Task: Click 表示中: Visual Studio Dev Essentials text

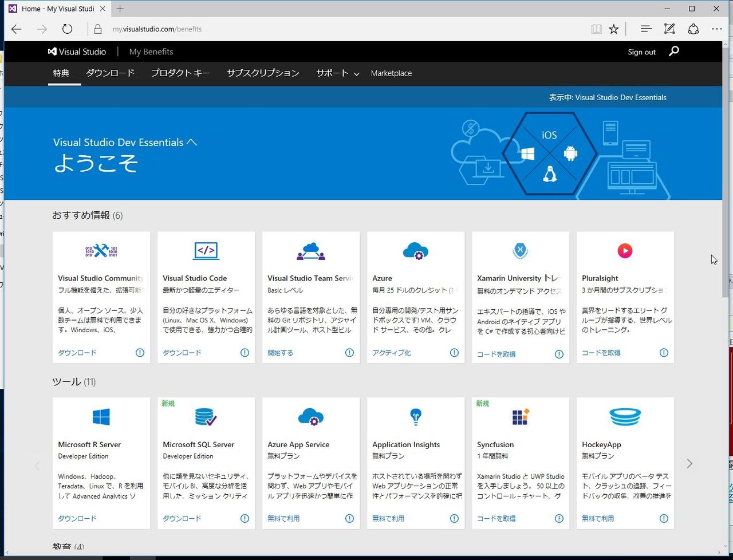Action: click(x=608, y=97)
